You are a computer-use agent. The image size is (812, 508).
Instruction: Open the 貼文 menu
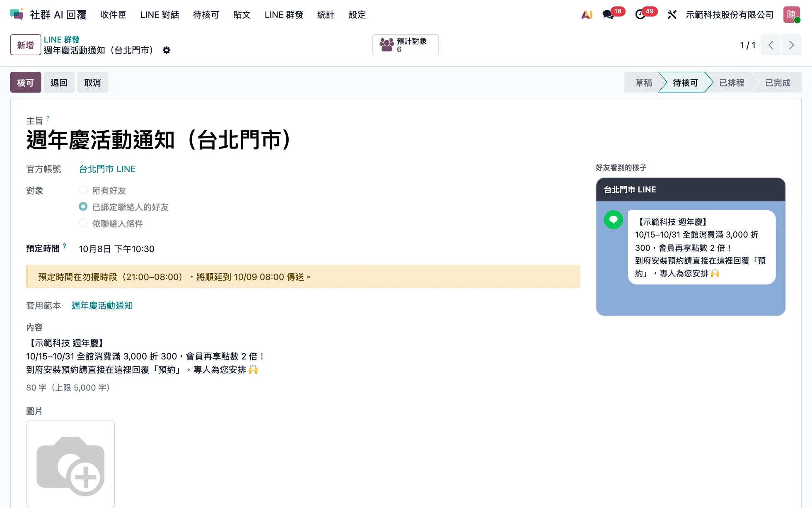tap(242, 15)
